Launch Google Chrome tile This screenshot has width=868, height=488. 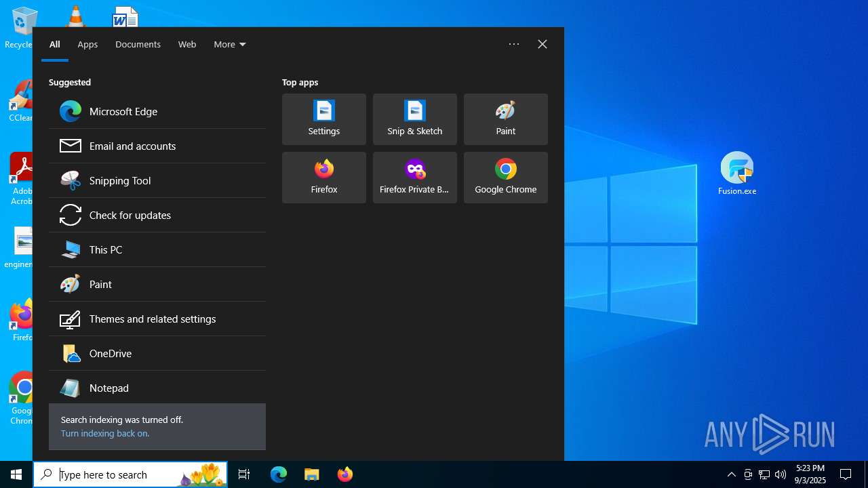pos(506,178)
